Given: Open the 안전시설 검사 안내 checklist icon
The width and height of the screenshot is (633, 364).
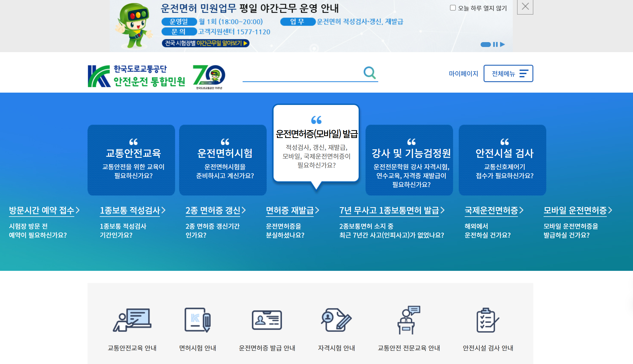Looking at the screenshot, I should click(488, 320).
